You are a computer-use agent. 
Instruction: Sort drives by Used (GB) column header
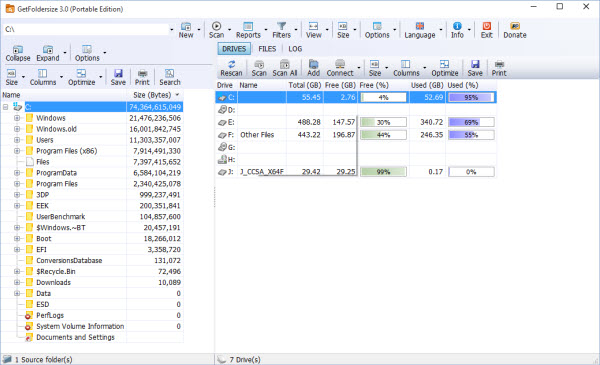[x=427, y=85]
